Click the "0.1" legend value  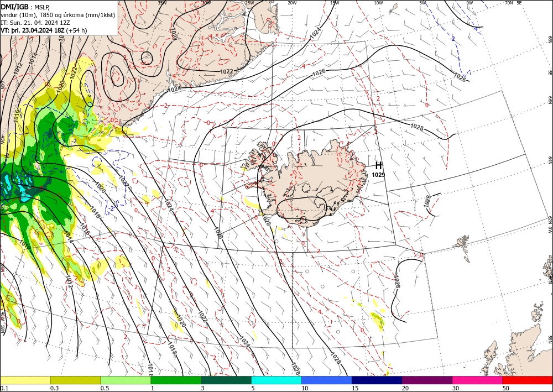point(4,388)
